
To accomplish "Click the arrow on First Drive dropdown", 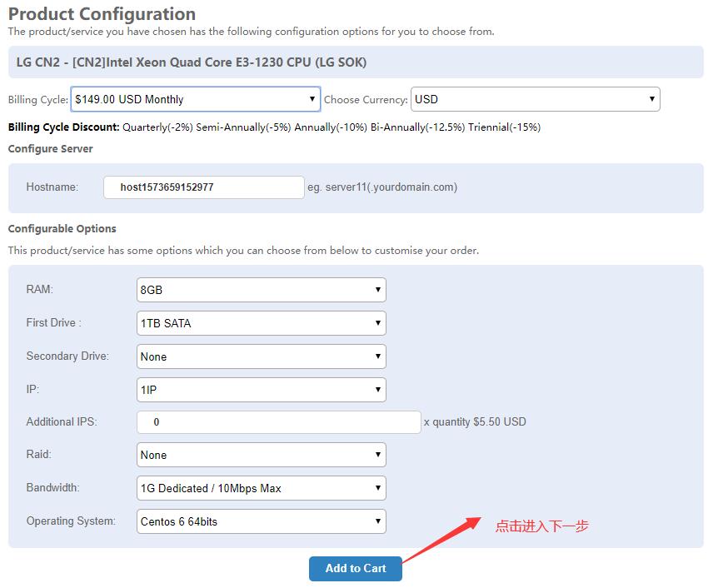I will tap(378, 323).
